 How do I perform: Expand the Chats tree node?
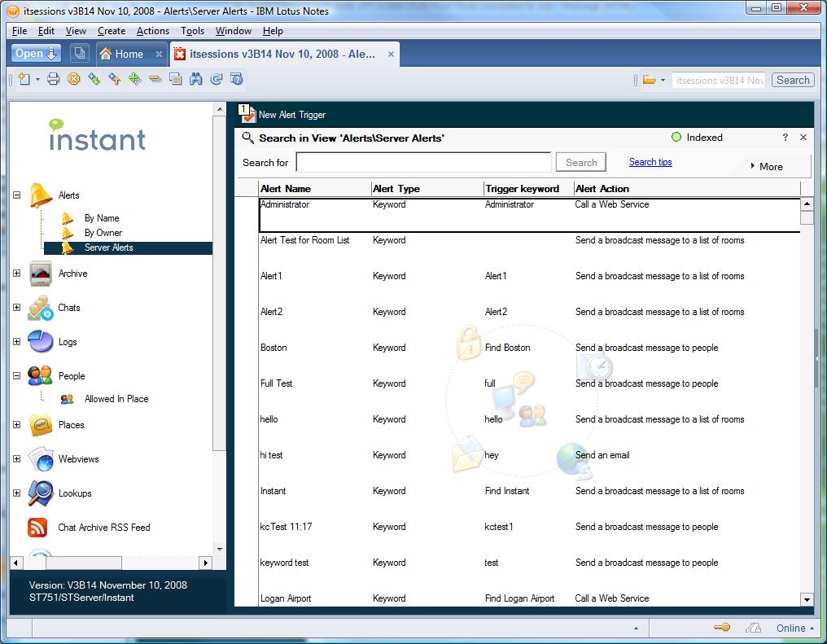click(17, 308)
